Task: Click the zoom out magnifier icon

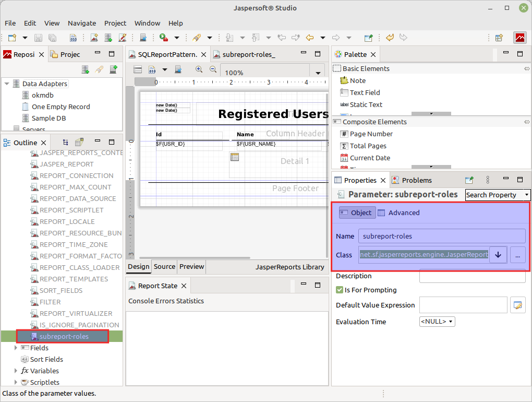Action: click(213, 69)
